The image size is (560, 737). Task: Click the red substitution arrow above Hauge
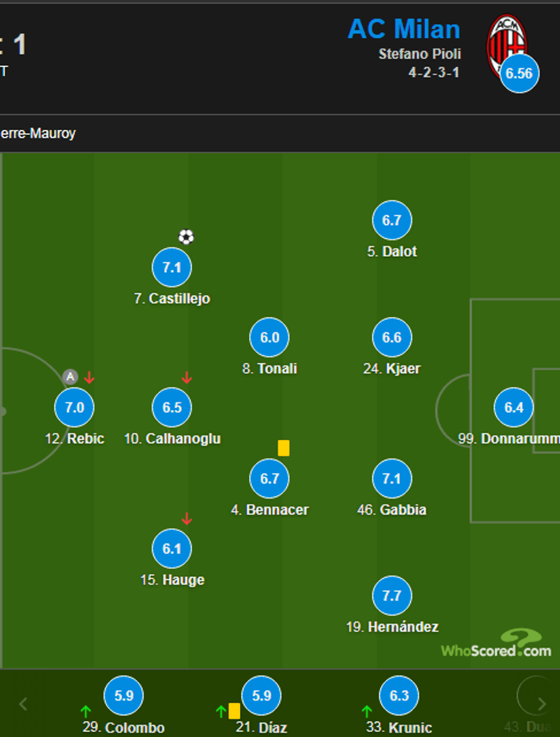(187, 519)
